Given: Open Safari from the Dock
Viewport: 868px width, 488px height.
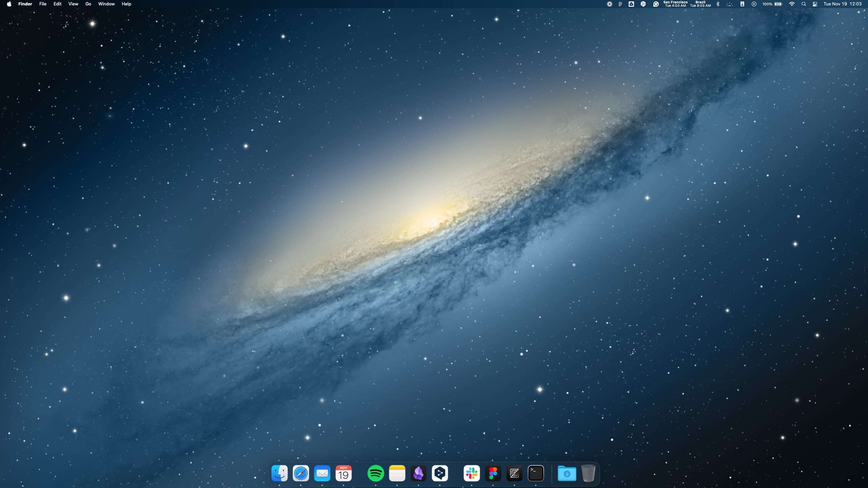Looking at the screenshot, I should point(301,473).
